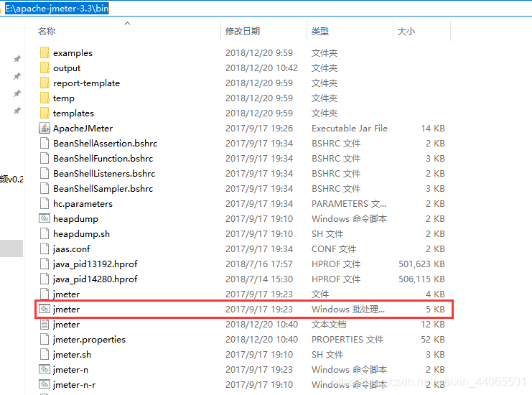Click the BeanShellListeners.bshrc file icon

click(x=45, y=173)
